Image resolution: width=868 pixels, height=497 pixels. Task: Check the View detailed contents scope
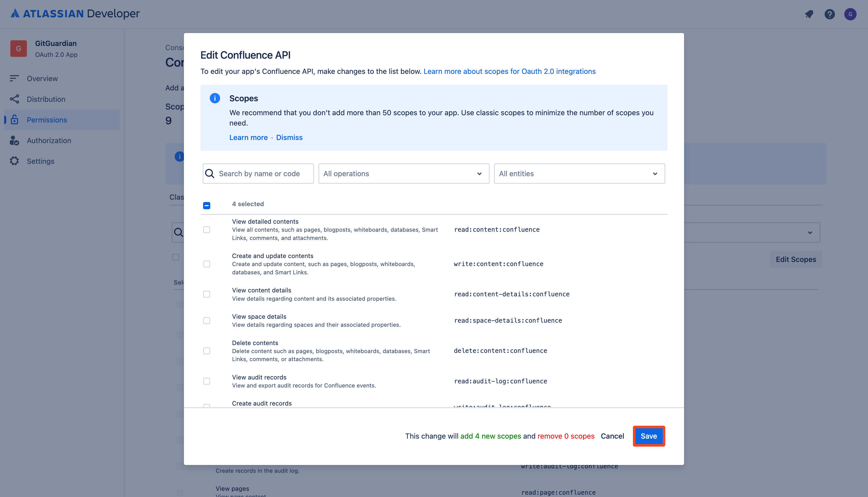pos(206,229)
